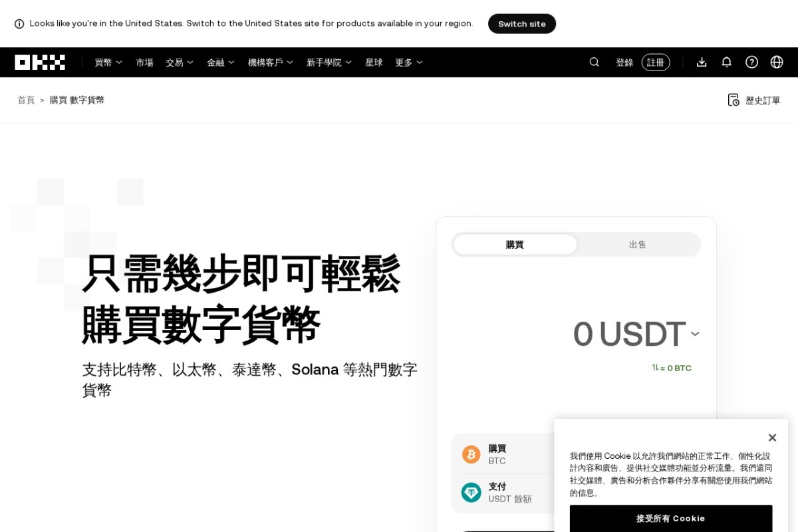The height and width of the screenshot is (532, 798).
Task: Open the 市場 menu item
Action: (144, 63)
